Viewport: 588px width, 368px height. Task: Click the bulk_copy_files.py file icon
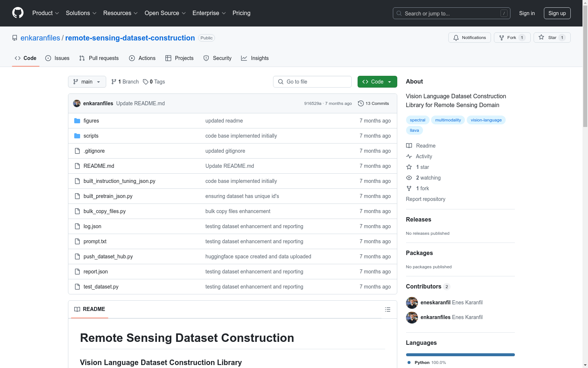(77, 211)
